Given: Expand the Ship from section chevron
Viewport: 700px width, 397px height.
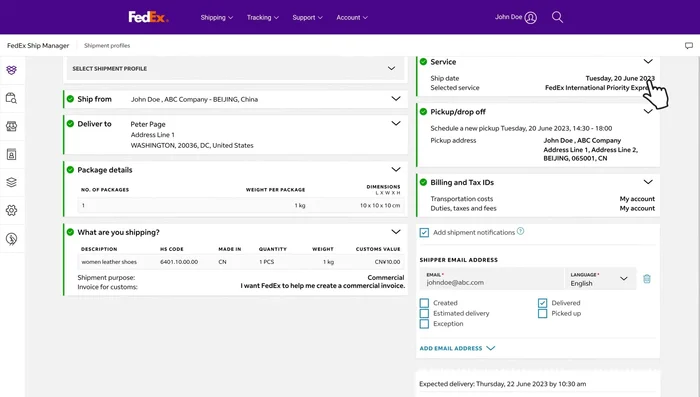Looking at the screenshot, I should click(x=396, y=99).
